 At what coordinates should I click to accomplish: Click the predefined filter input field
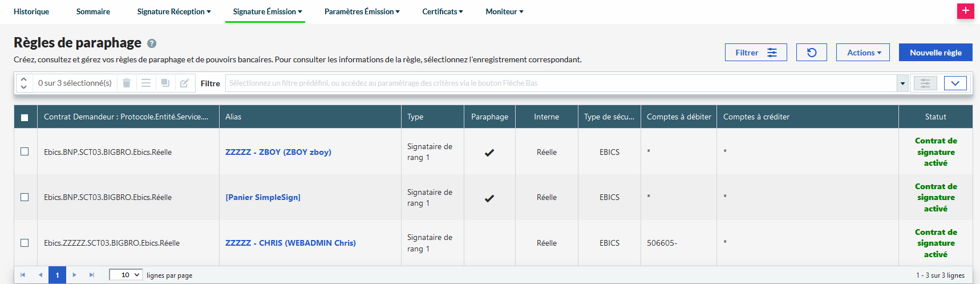[559, 83]
